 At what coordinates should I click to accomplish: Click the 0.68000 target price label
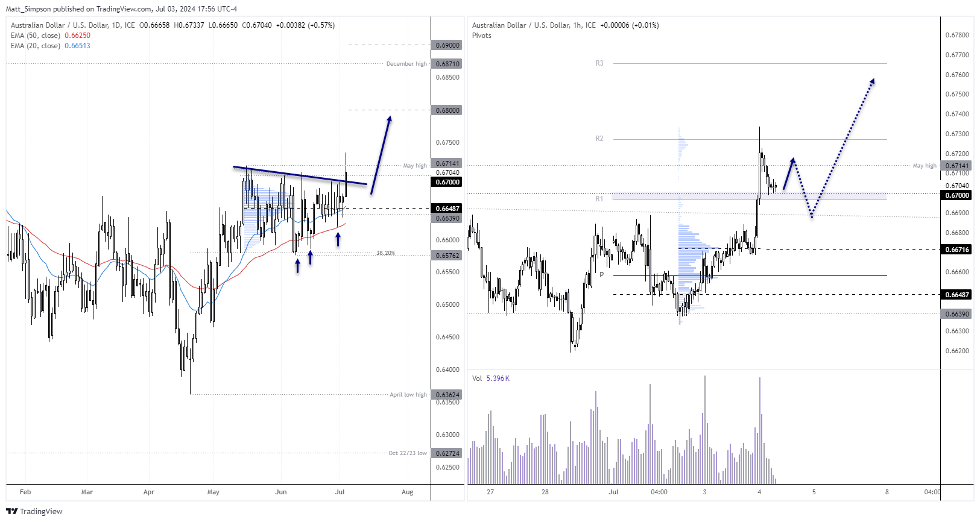tap(447, 110)
